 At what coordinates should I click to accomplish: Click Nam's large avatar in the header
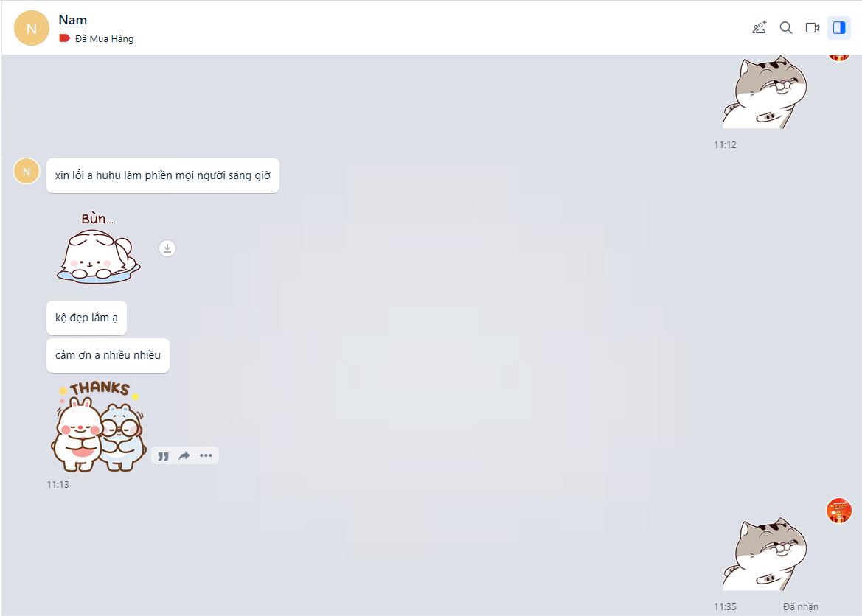(31, 28)
